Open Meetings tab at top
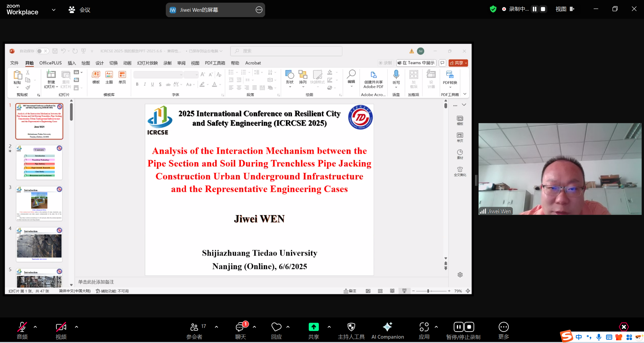 click(x=80, y=10)
